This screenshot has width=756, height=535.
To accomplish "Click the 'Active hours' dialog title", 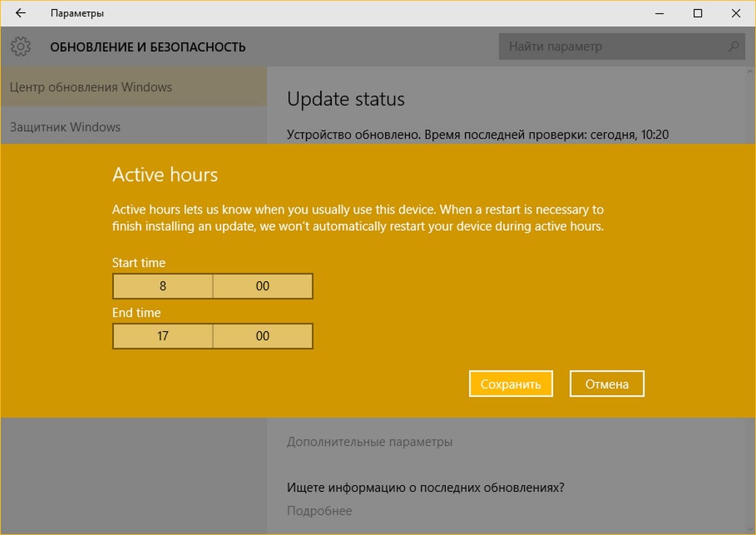I will click(165, 175).
